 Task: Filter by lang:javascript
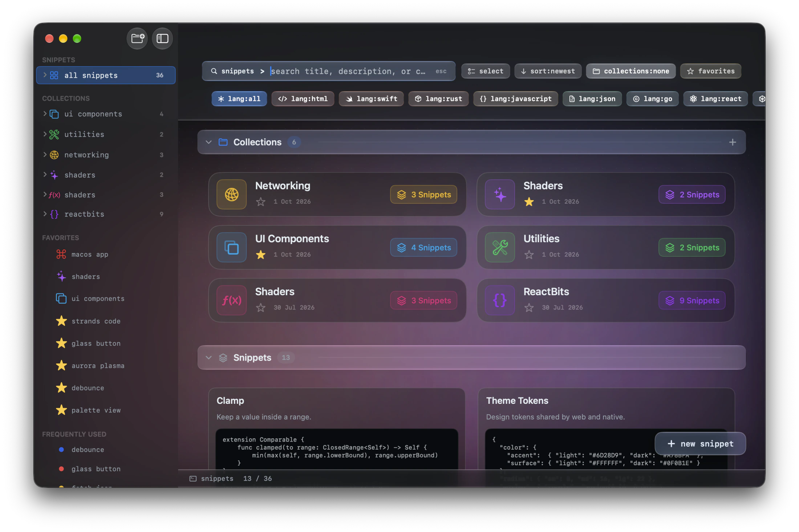click(x=516, y=99)
